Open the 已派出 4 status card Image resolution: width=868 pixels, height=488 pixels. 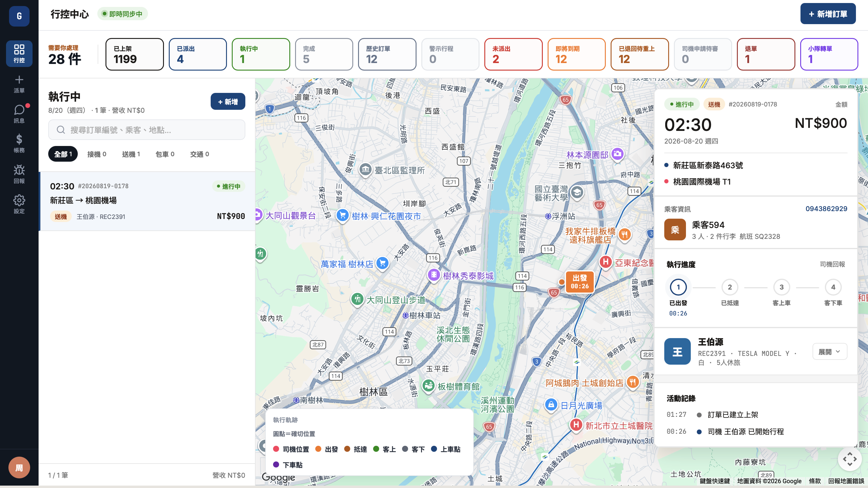coord(198,54)
